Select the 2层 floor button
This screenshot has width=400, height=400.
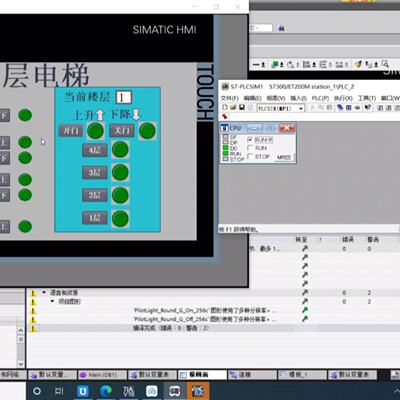click(x=95, y=195)
